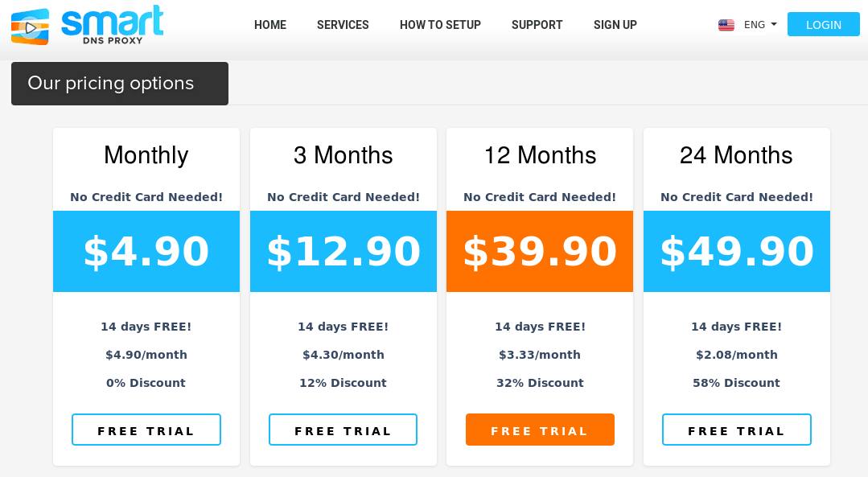Click SIGN UP in navigation bar
Screen dimensions: 868x477
pyautogui.click(x=615, y=25)
